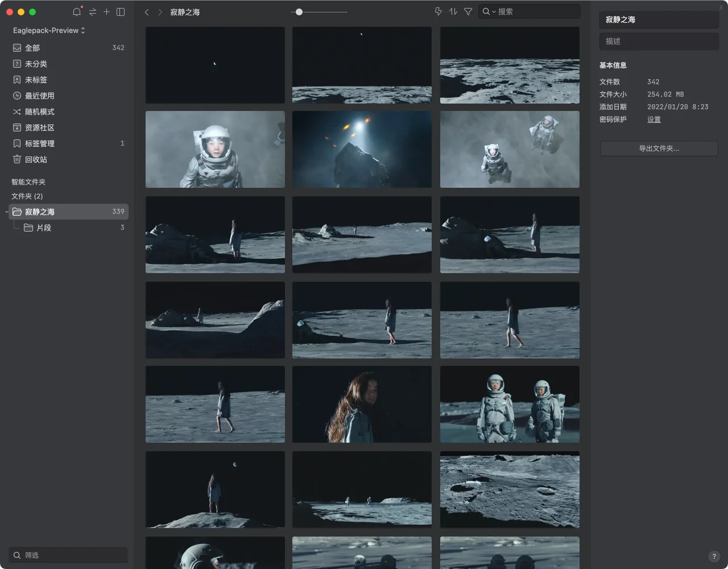This screenshot has width=728, height=569.
Task: Go back with the left chevron
Action: pos(147,12)
